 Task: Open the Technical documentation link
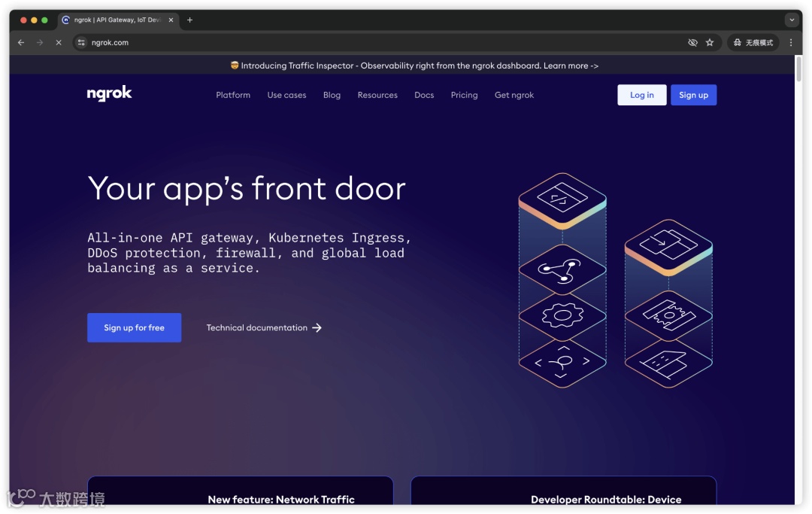click(x=264, y=327)
